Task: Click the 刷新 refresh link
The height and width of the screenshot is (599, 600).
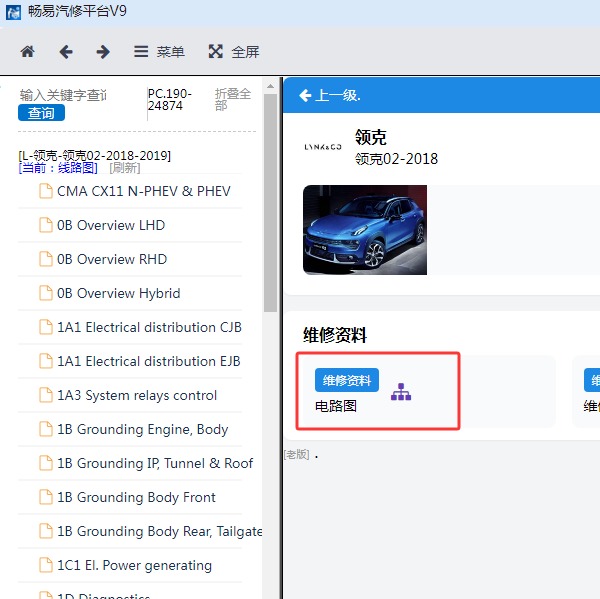Action: click(125, 168)
